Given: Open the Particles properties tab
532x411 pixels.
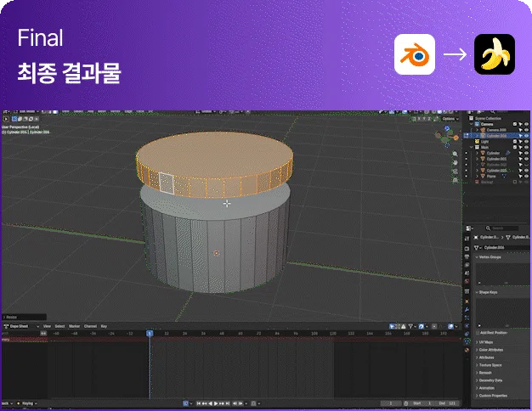Looking at the screenshot, I should pyautogui.click(x=467, y=318).
